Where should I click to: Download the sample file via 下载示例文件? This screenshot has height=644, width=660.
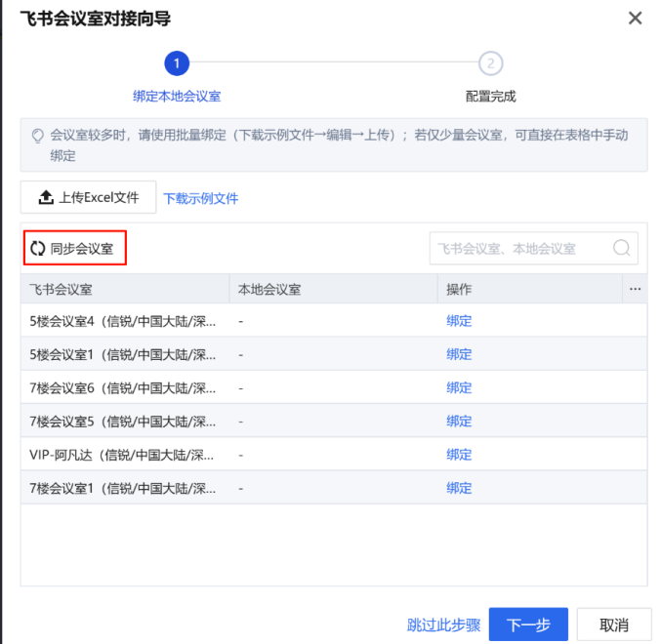click(x=200, y=198)
